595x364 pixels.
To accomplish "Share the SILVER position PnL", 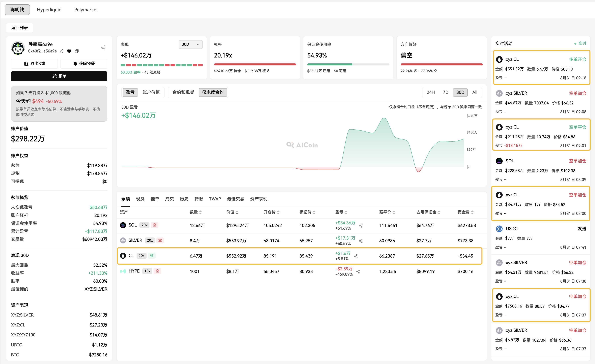I will coord(361,241).
